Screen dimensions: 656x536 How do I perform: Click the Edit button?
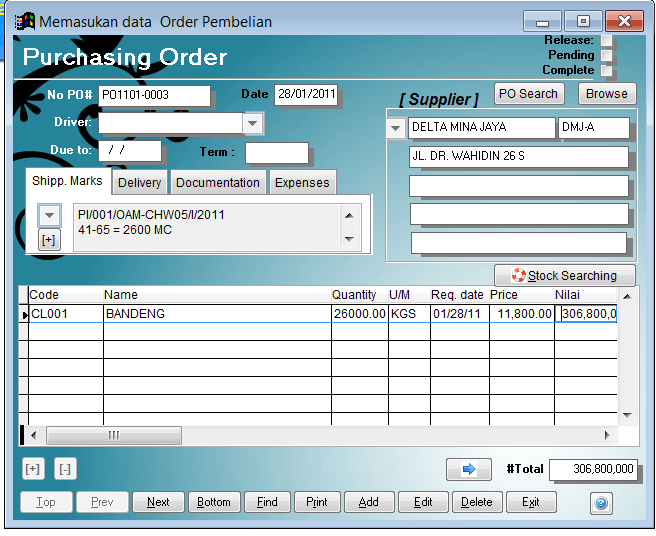pos(423,502)
